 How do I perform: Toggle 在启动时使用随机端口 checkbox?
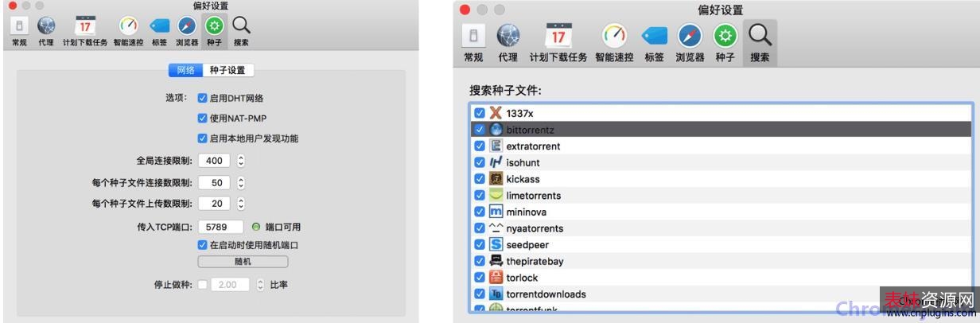202,245
